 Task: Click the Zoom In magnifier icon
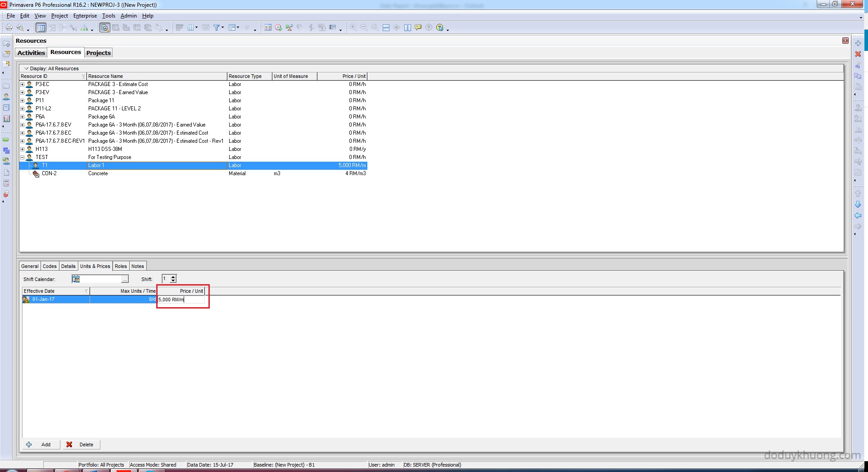353,27
